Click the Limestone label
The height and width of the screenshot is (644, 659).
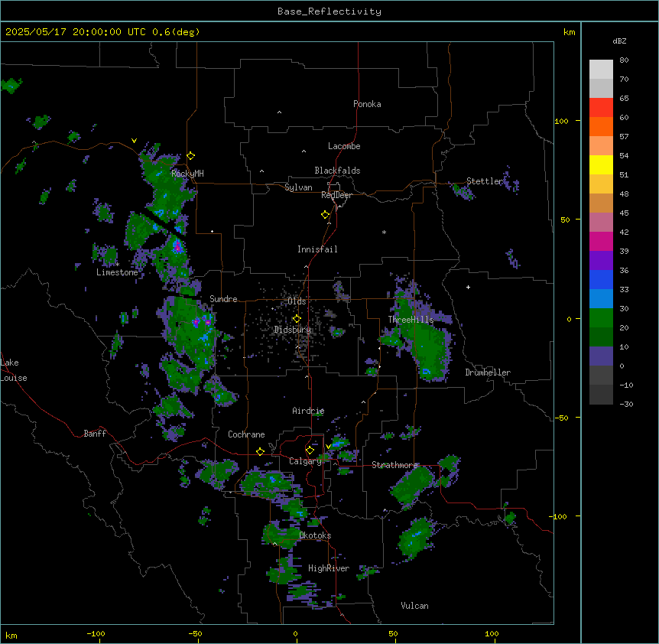(x=117, y=272)
